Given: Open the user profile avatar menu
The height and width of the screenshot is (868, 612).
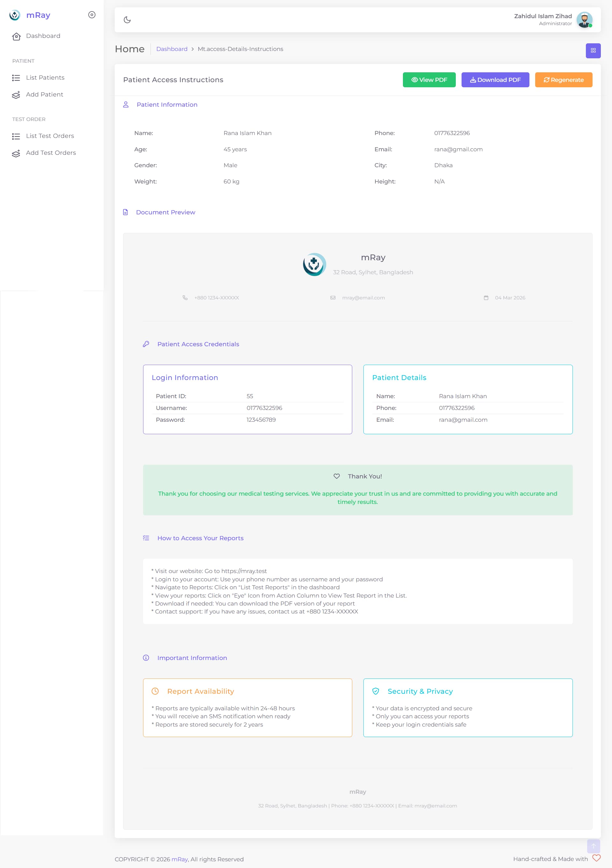Looking at the screenshot, I should tap(584, 20).
